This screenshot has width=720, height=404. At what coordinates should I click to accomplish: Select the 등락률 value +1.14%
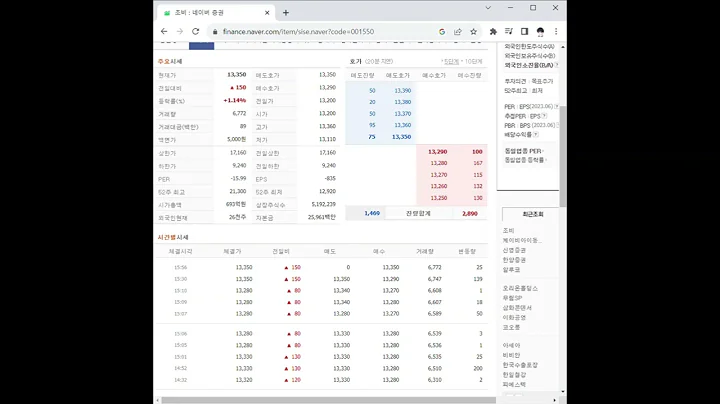[x=235, y=100]
